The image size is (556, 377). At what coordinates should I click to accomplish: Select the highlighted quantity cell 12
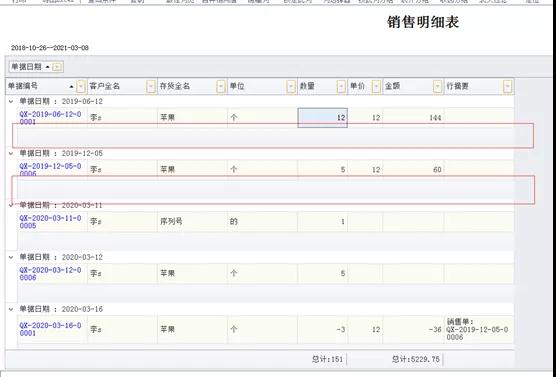(x=323, y=118)
